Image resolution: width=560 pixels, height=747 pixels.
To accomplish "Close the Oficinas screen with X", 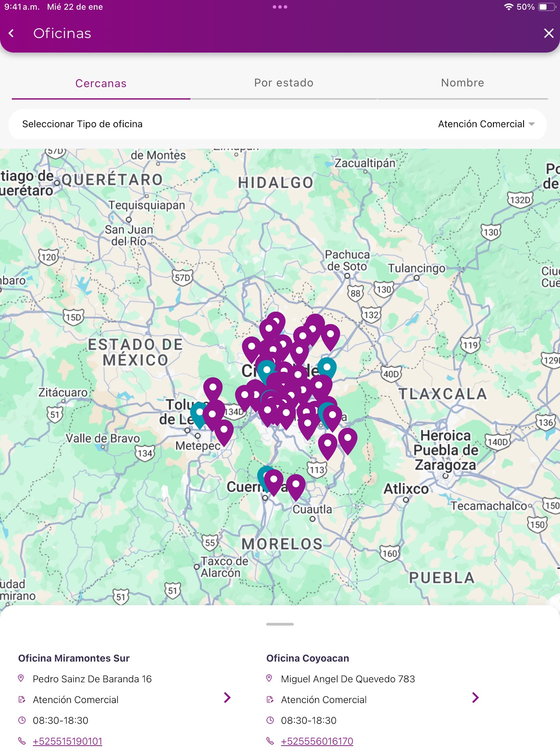I will point(549,33).
